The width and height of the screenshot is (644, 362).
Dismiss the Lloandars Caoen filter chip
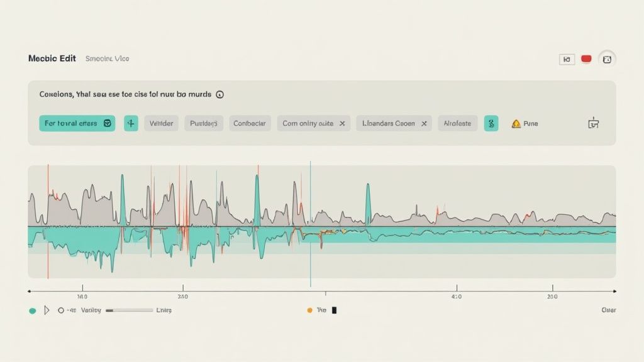pyautogui.click(x=424, y=123)
